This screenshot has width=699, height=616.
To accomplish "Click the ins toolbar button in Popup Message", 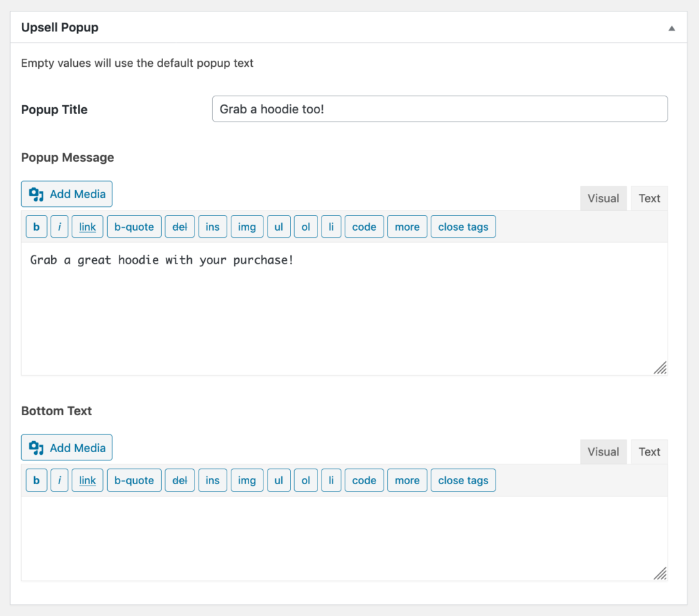I will point(212,226).
